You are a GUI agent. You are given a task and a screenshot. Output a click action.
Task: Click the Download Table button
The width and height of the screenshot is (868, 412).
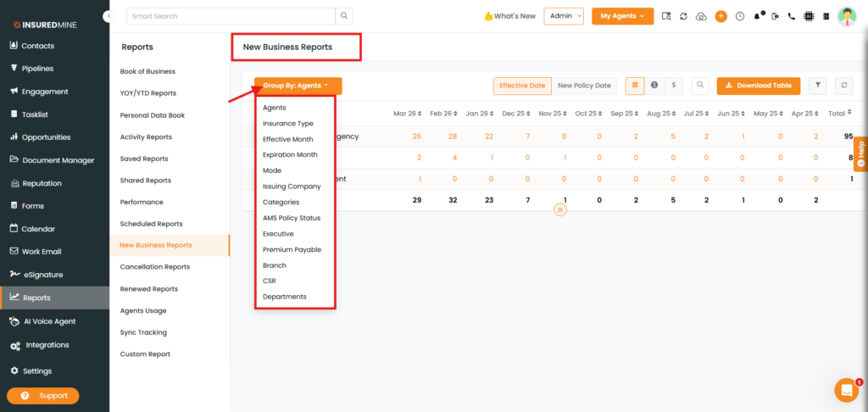759,86
